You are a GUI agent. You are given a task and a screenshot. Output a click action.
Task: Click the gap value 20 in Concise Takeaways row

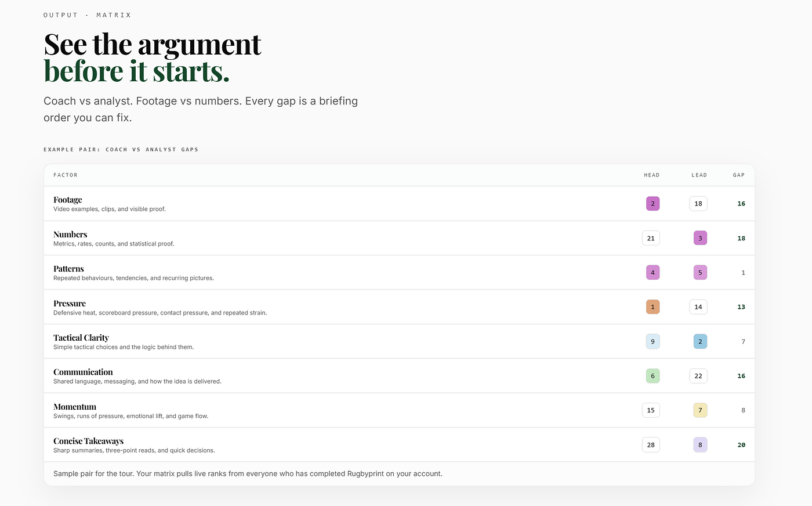click(741, 445)
